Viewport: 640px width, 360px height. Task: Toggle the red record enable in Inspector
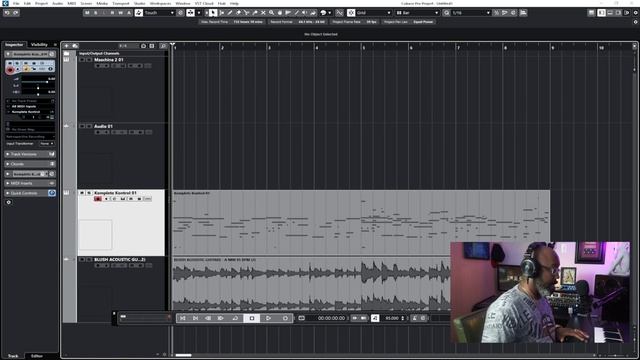(x=10, y=70)
